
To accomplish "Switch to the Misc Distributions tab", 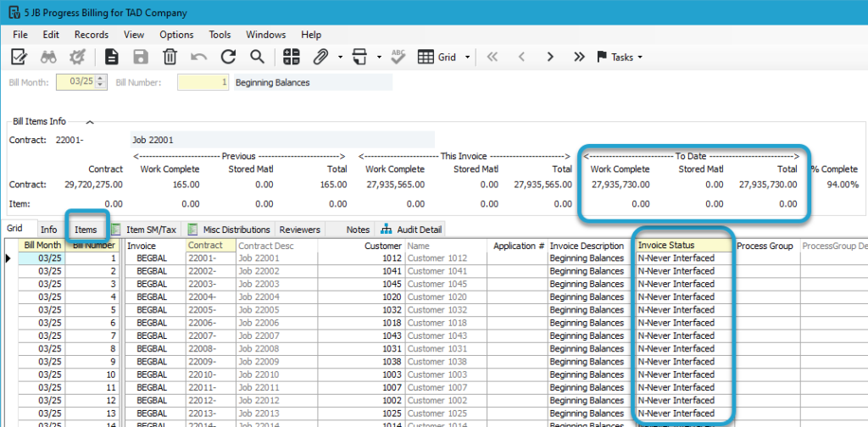I will [x=230, y=229].
